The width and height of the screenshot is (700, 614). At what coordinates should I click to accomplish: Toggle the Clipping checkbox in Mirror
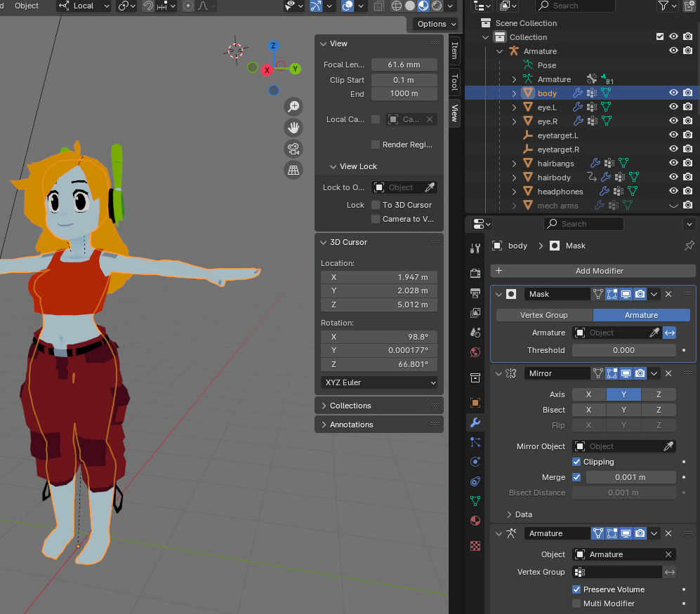576,462
